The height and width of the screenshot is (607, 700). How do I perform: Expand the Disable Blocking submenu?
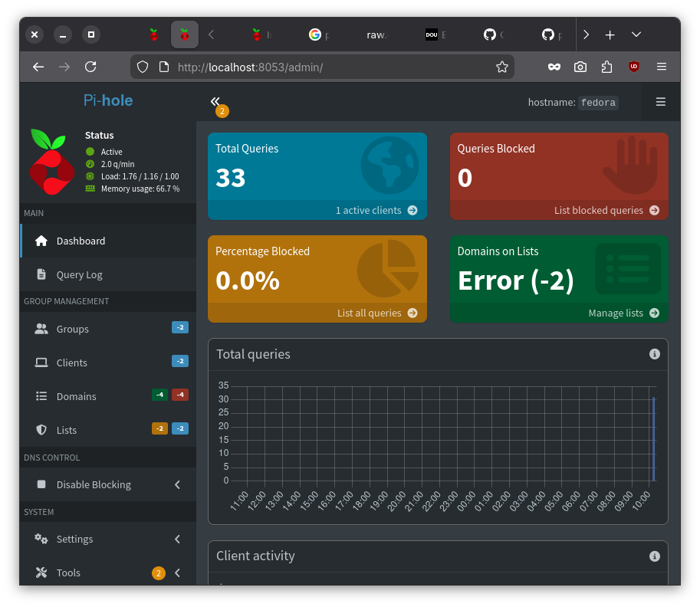point(177,485)
